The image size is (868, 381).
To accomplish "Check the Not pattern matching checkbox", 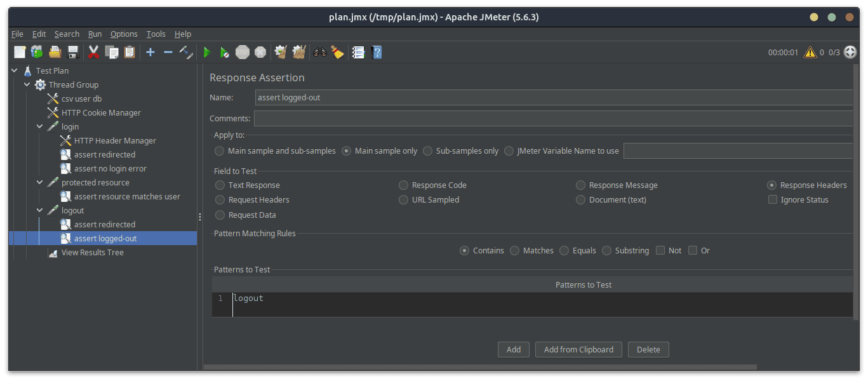I will coord(661,250).
